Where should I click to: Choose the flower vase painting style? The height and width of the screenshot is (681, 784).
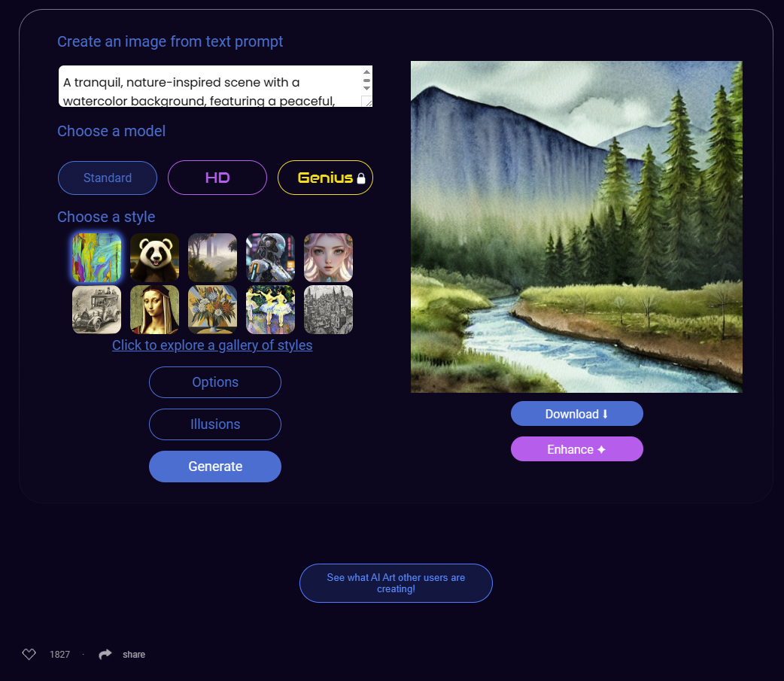[212, 309]
